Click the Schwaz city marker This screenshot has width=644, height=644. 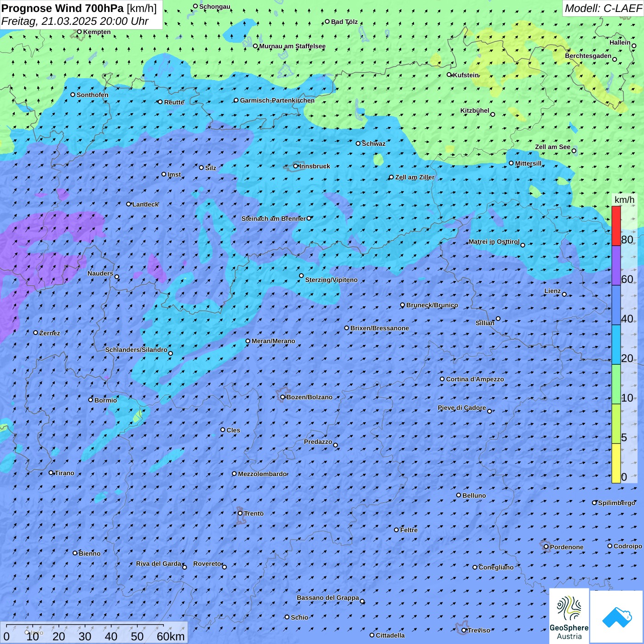tap(358, 144)
